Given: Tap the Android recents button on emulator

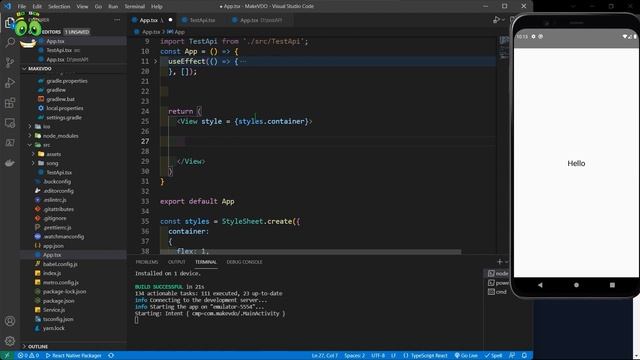Looking at the screenshot, I should pos(612,285).
